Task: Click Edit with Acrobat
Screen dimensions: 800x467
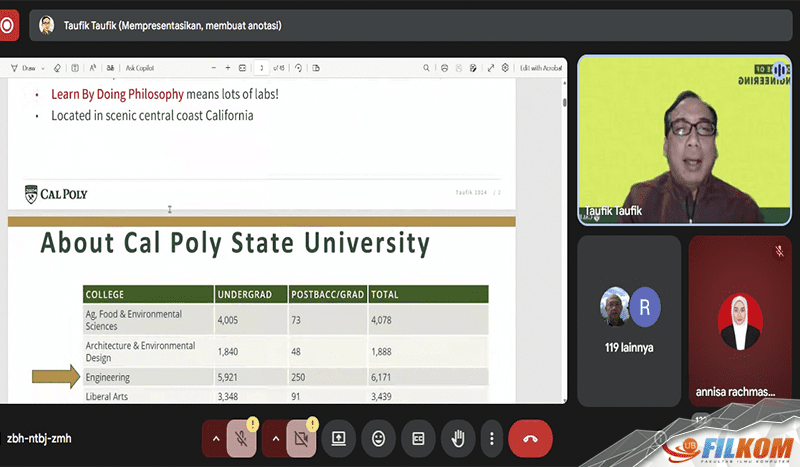Action: [x=541, y=68]
